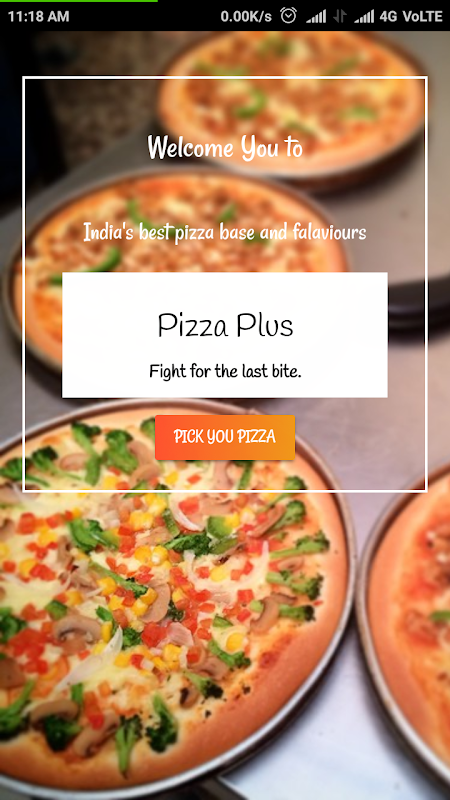450x800 pixels.
Task: Tap the white Pizza Plus card background
Action: (225, 335)
